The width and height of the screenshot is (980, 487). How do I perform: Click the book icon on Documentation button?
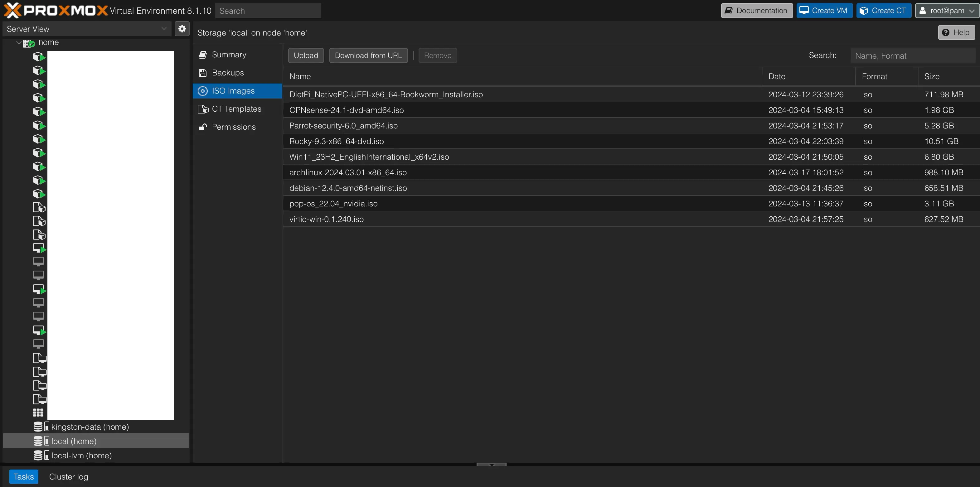[729, 11]
